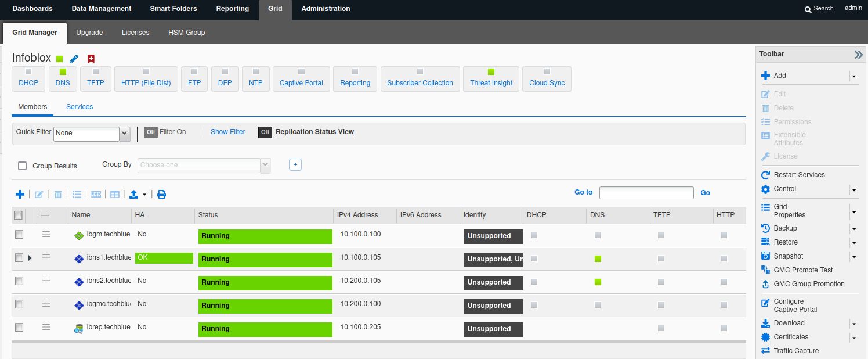Click the red bookmark icon next to Infoblox
868x359 pixels.
(x=91, y=59)
